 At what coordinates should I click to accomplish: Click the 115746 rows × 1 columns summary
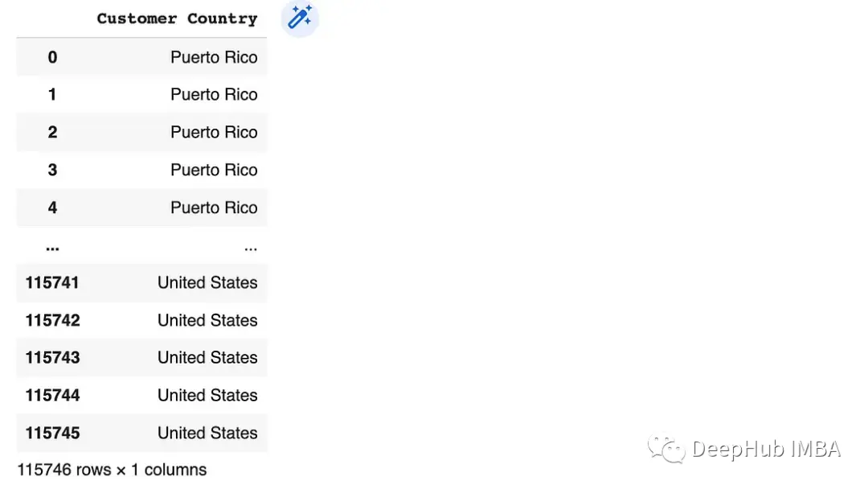click(x=112, y=470)
